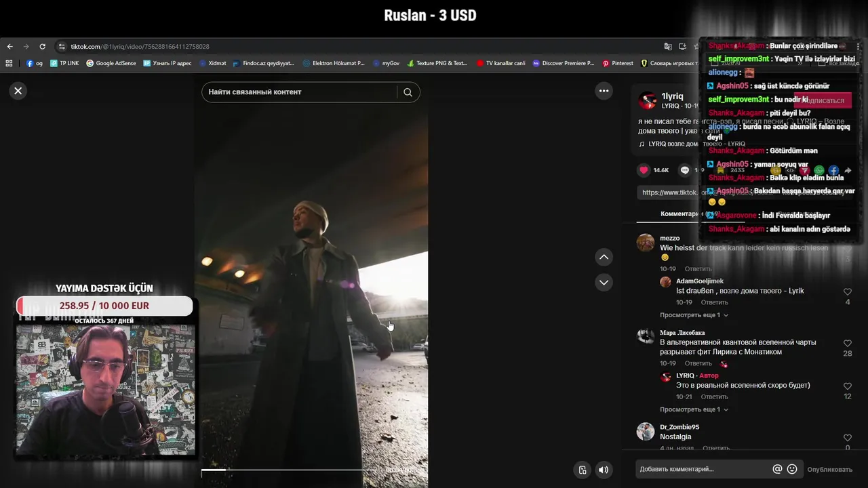Open AdamGoeljimek username
This screenshot has width=868, height=488.
tap(700, 281)
